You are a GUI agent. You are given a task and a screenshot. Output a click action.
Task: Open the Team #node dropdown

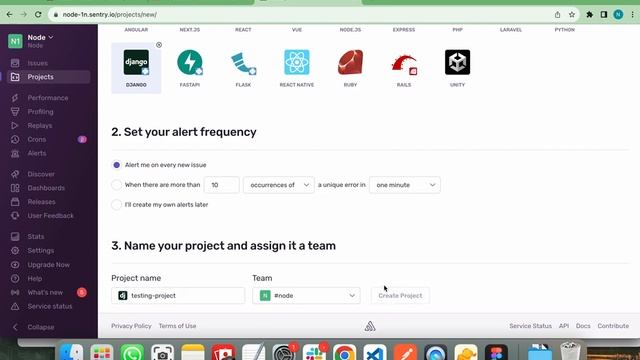point(306,296)
